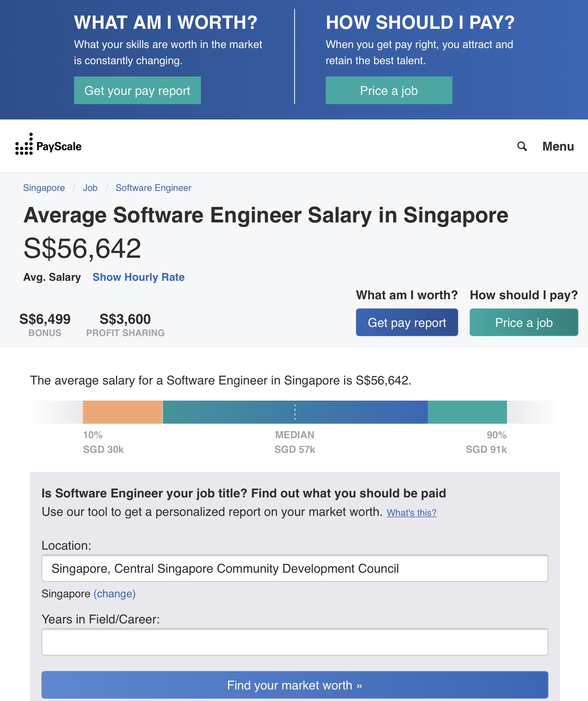Click the banner Price a job button
The image size is (588, 701).
click(x=389, y=91)
